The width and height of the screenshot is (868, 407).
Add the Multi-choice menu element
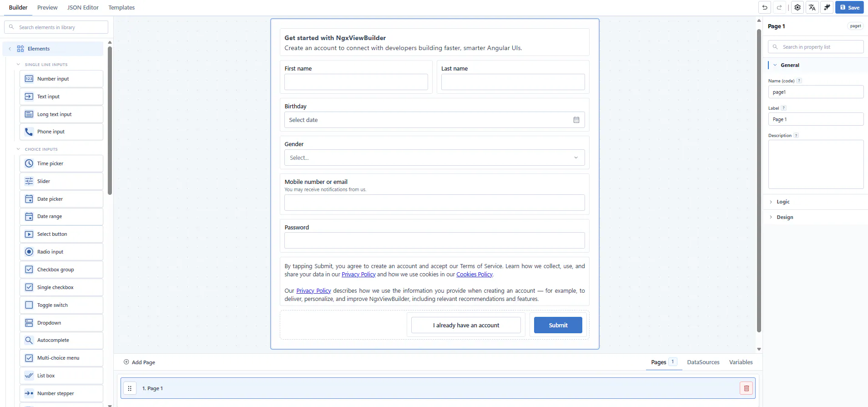click(61, 358)
